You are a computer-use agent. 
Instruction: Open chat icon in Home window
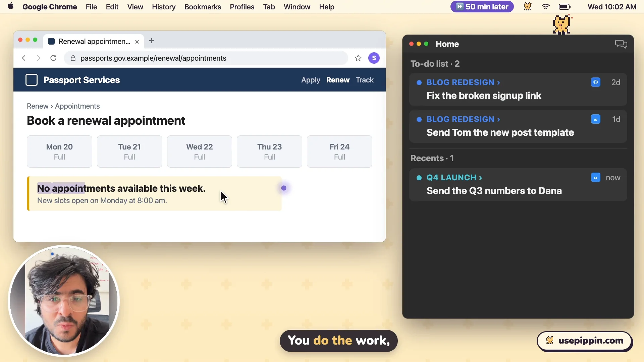(621, 44)
